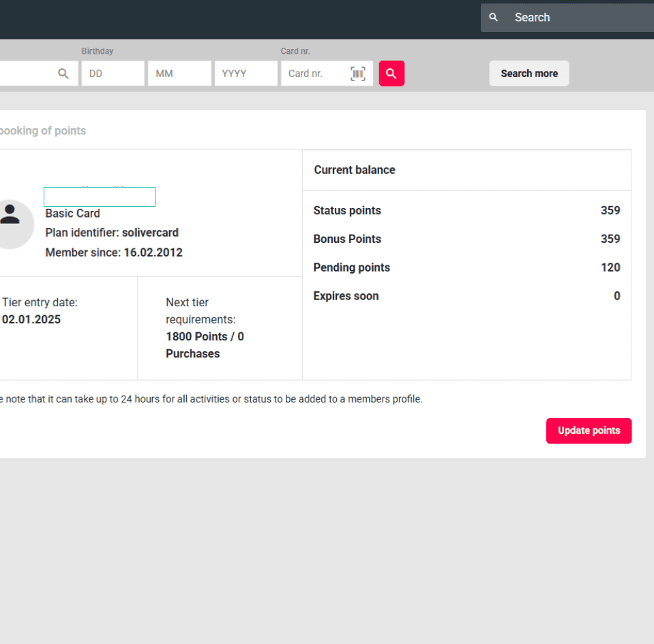Viewport: 654px width, 644px height.
Task: Click the DD day input under Birthday
Action: click(x=113, y=73)
